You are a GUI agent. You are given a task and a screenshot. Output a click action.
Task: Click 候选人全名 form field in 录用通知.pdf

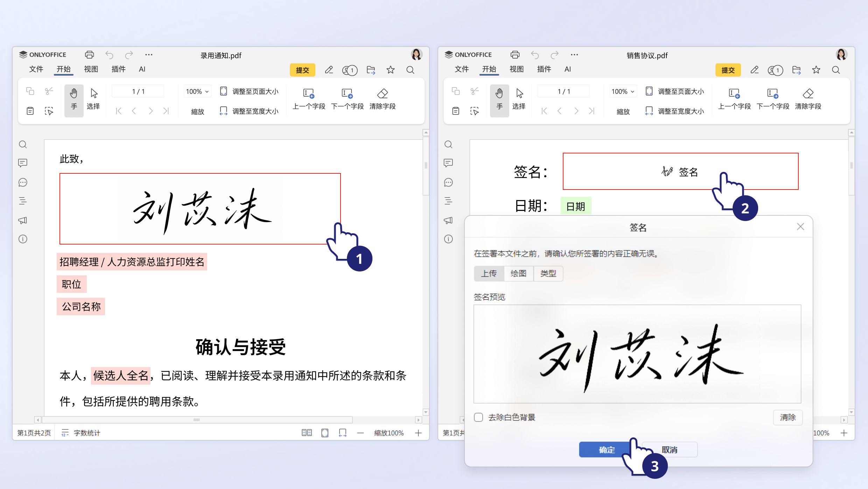(121, 376)
